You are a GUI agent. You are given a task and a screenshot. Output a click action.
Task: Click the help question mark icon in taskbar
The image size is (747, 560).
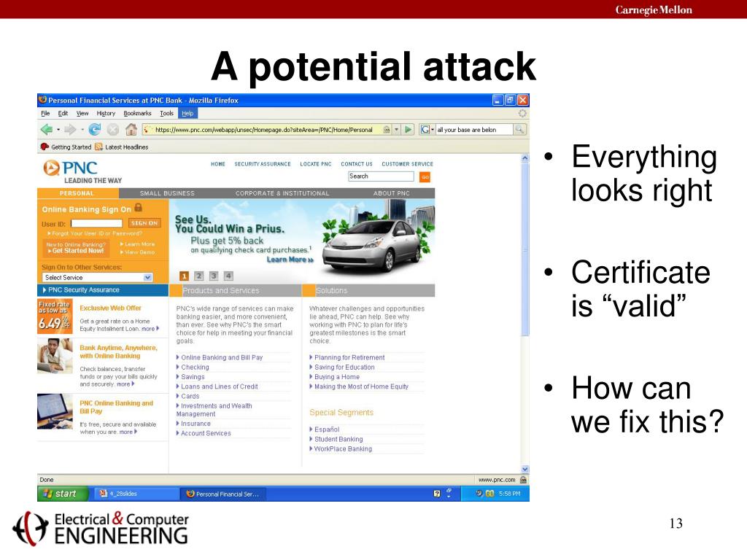pos(437,494)
